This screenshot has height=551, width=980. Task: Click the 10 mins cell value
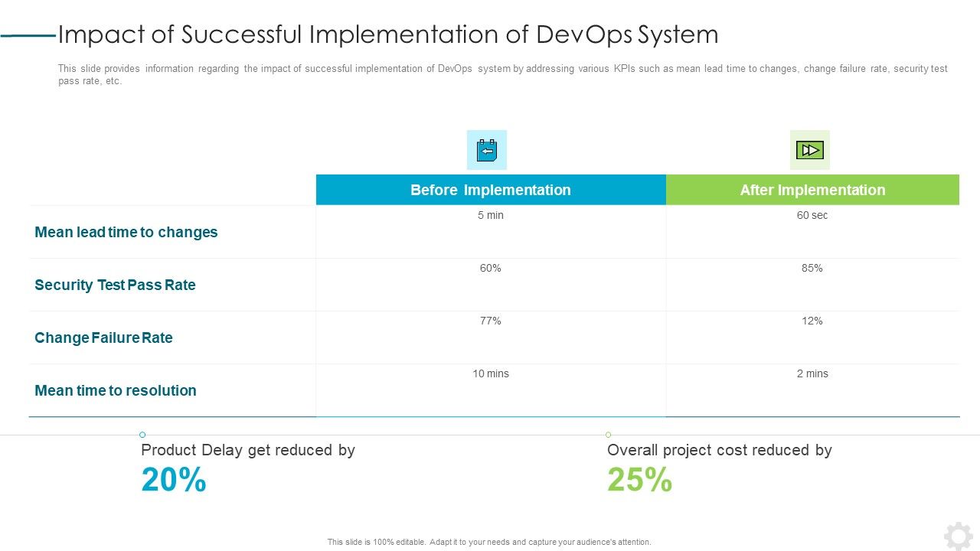coord(491,373)
